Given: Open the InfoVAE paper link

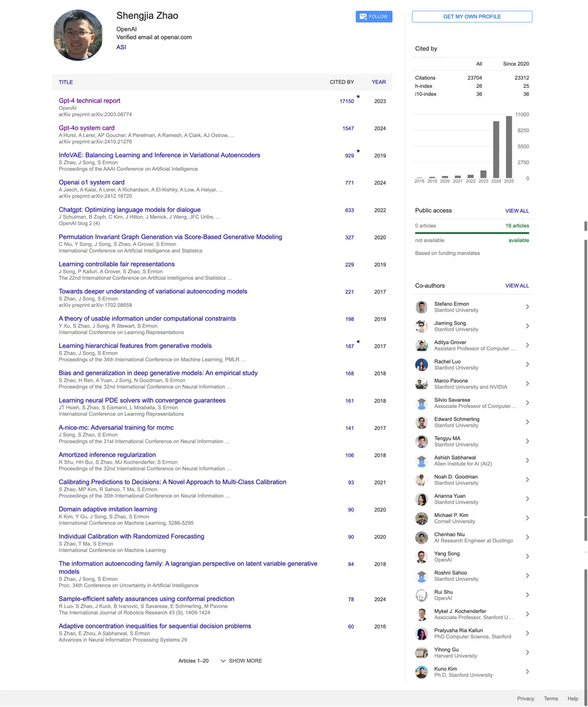Looking at the screenshot, I should pos(159,155).
